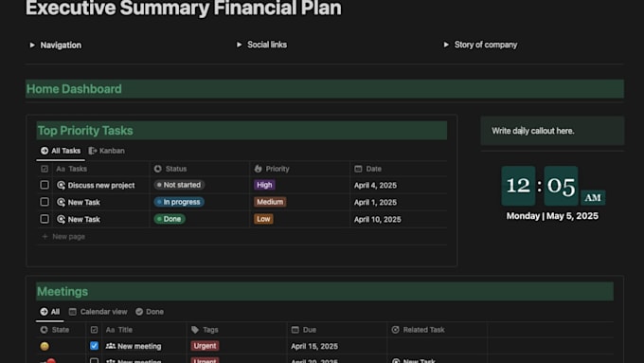The image size is (644, 363).
Task: Open the Calendar view tab in Meetings
Action: pos(98,312)
